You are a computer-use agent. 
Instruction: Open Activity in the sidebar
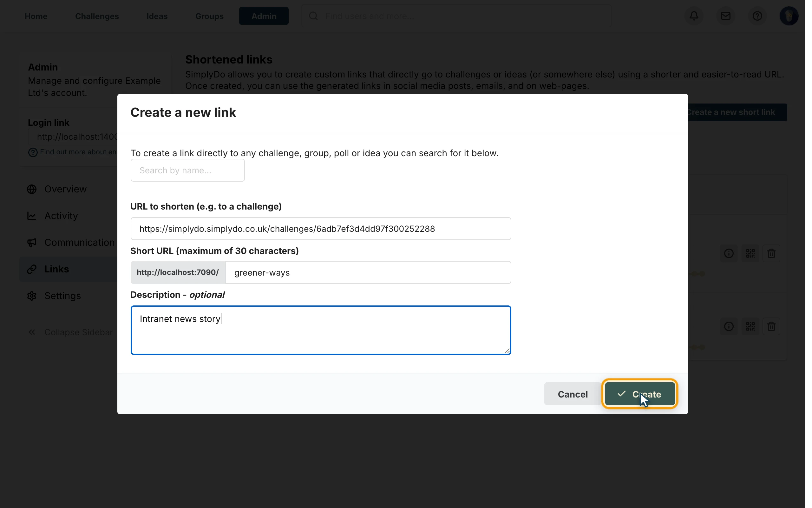[x=61, y=216]
